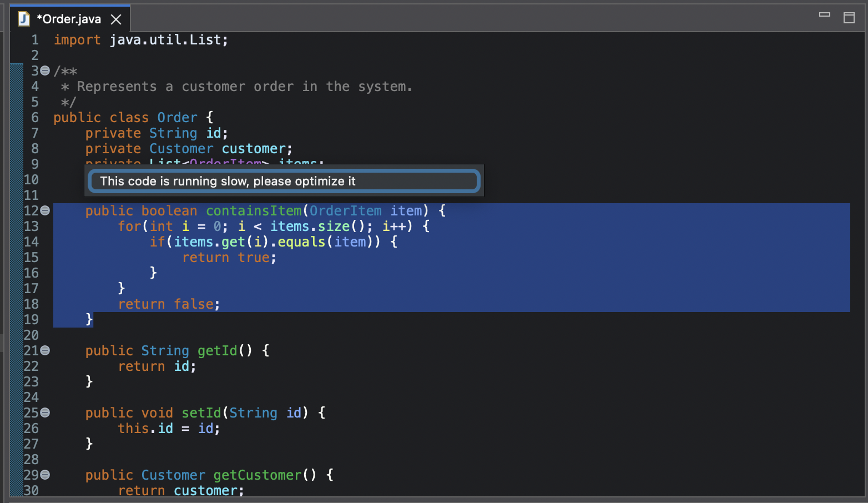Collapse the class Javadoc comment fold marker

point(44,71)
